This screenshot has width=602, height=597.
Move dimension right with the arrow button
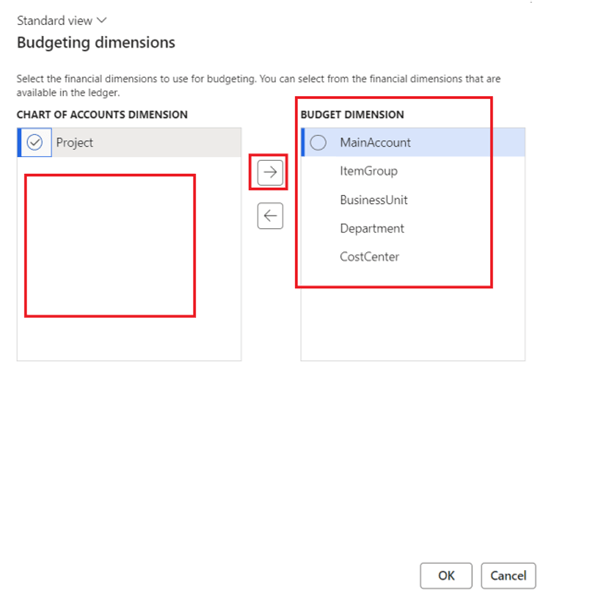tap(269, 172)
